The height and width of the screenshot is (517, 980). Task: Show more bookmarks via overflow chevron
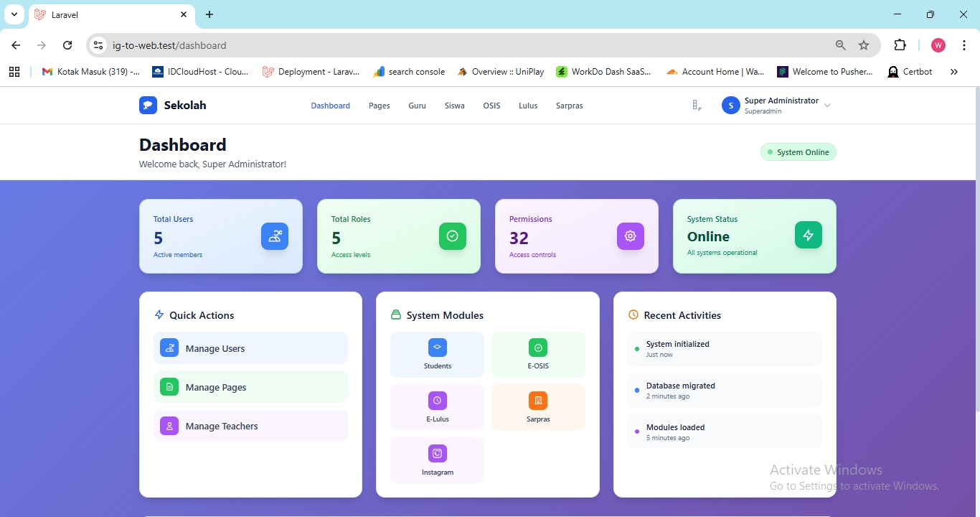tap(953, 72)
